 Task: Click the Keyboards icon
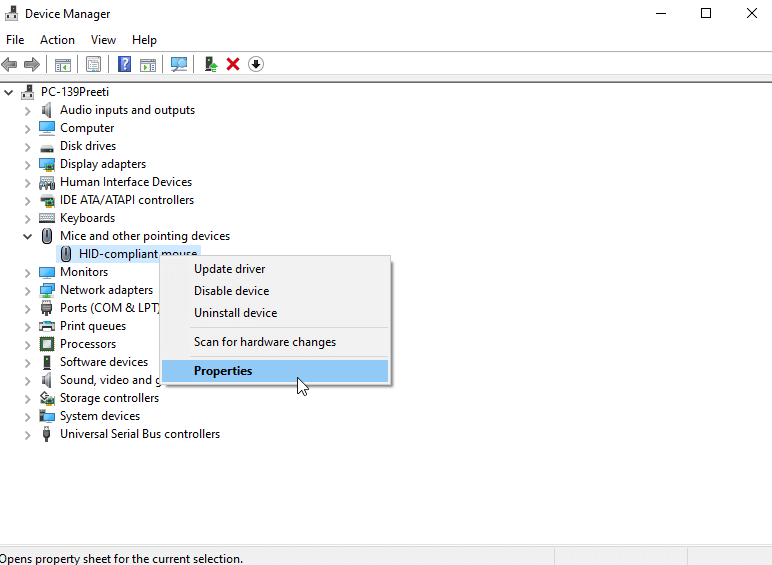[47, 218]
